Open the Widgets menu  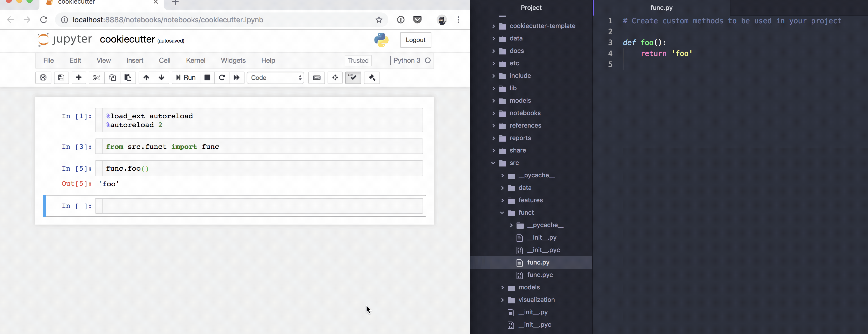[233, 61]
